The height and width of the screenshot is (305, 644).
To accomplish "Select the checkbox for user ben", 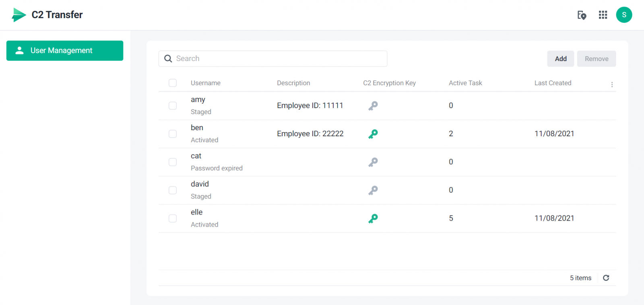I will (x=173, y=134).
